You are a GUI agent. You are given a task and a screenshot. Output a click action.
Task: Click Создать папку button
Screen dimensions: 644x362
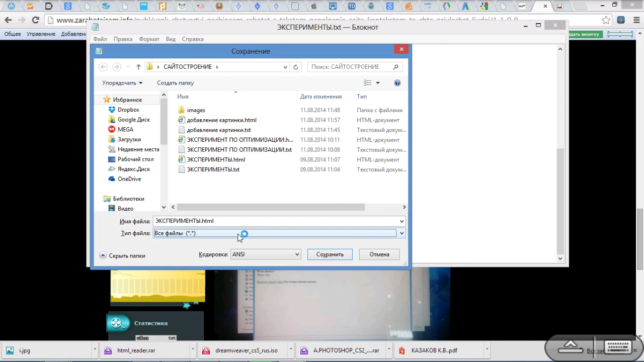coord(175,83)
